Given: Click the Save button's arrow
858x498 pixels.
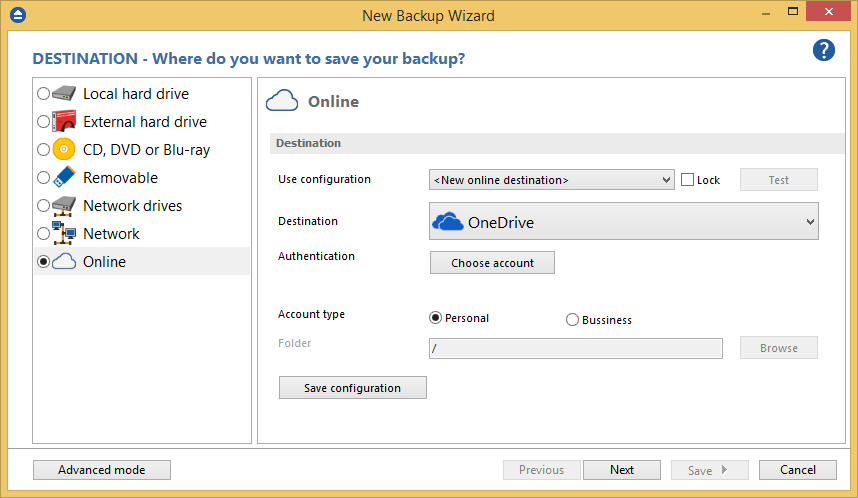Looking at the screenshot, I should [x=724, y=470].
